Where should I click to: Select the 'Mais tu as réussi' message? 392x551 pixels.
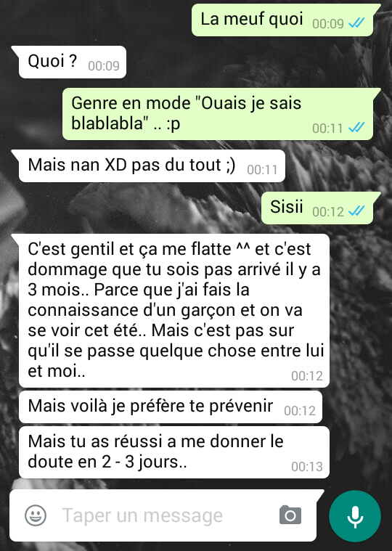pos(174,452)
